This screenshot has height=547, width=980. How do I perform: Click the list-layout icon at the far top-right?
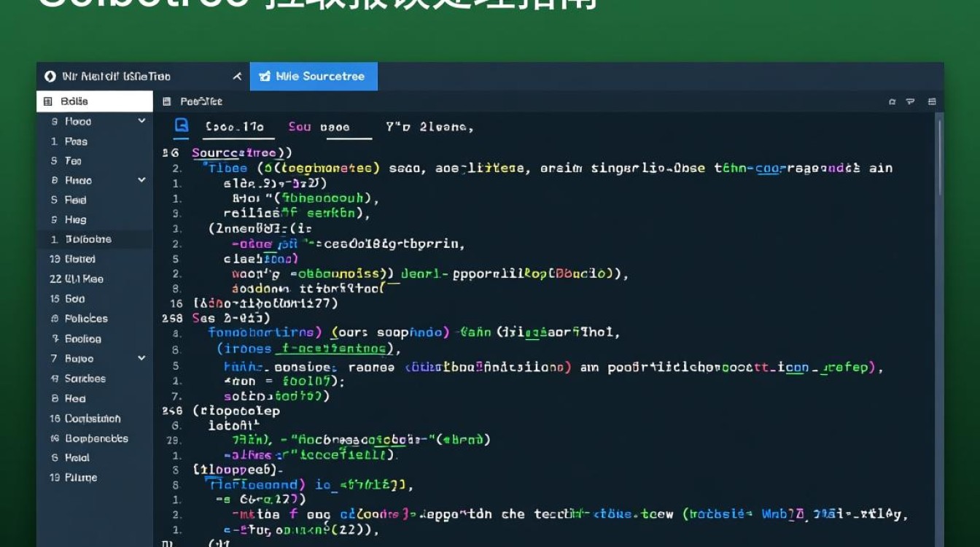pyautogui.click(x=932, y=101)
